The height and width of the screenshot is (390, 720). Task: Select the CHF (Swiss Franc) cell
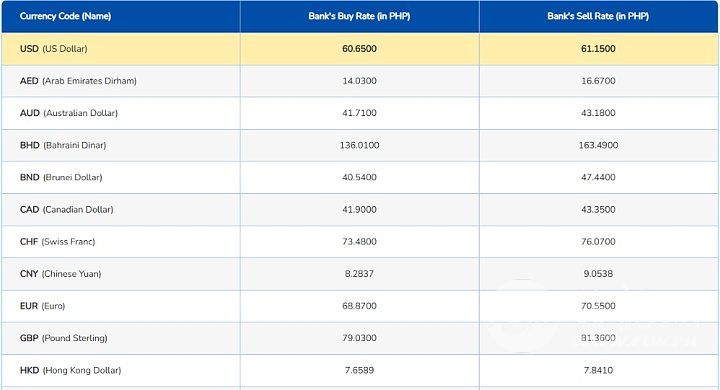coord(121,242)
